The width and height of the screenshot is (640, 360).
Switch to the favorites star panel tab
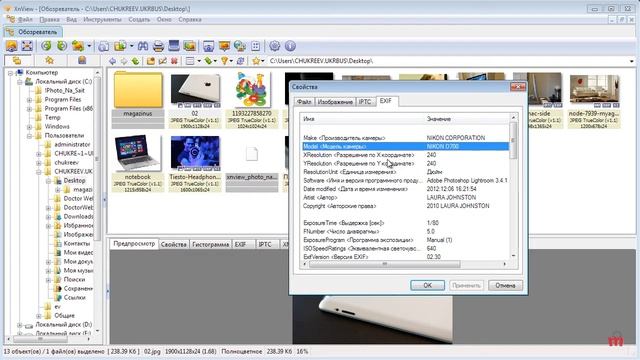click(49, 60)
